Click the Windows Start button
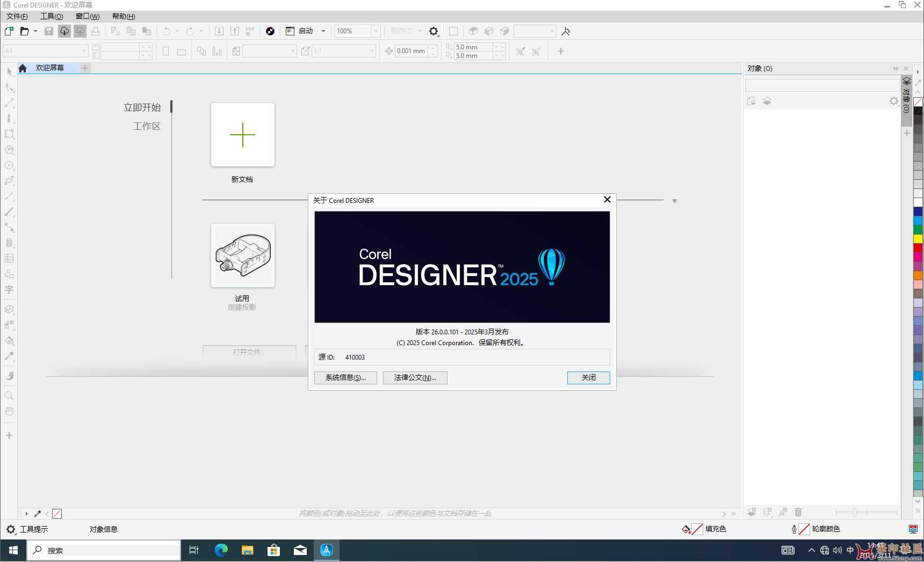 (13, 550)
